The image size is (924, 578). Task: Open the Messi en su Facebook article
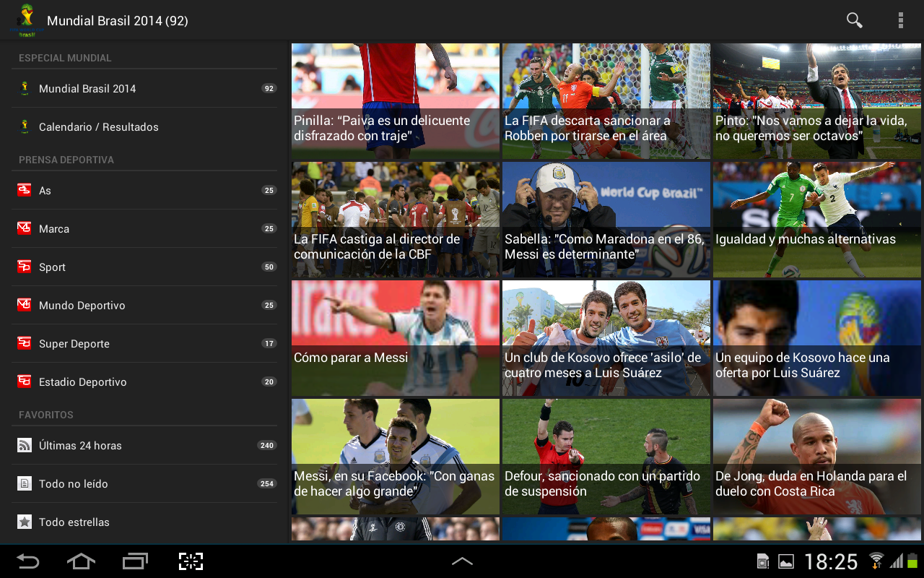tap(396, 457)
